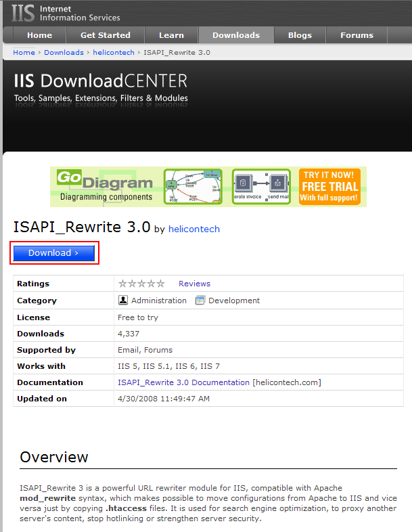Click the Documentation row label
This screenshot has height=532, width=412.
click(50, 382)
